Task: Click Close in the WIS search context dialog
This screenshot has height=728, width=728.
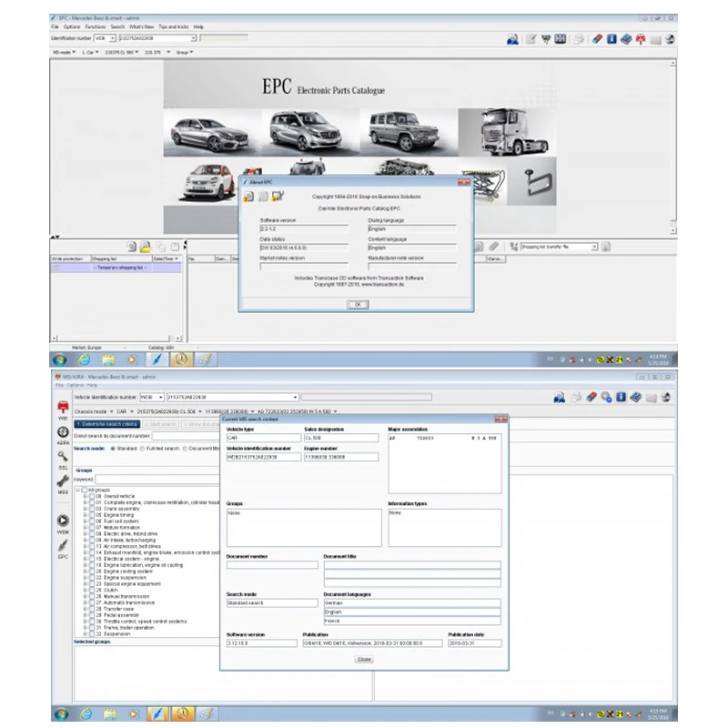Action: (365, 659)
